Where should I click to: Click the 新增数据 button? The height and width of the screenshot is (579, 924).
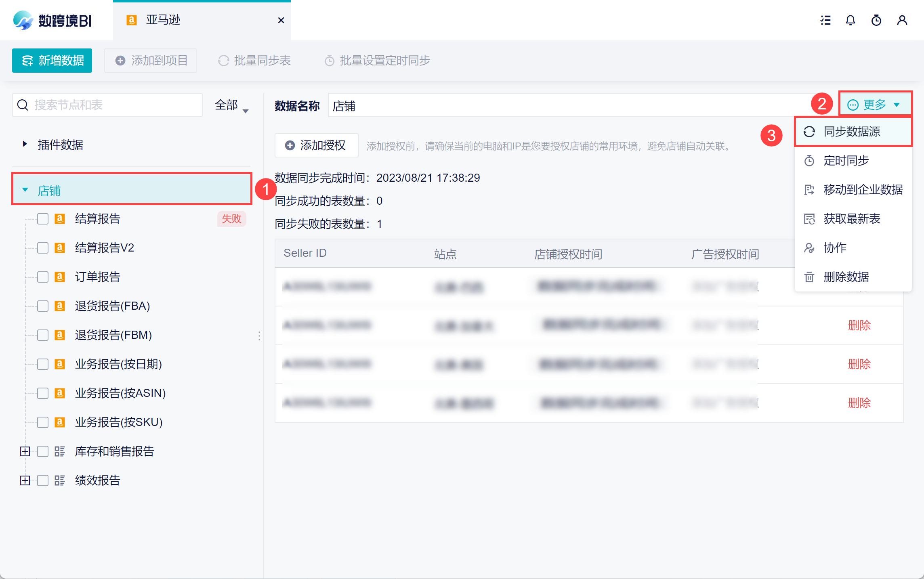52,61
